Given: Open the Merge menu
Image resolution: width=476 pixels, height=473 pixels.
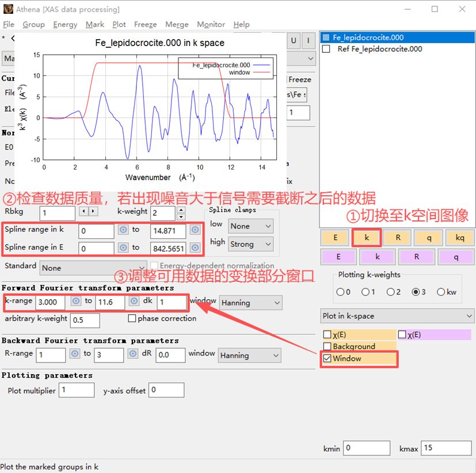Looking at the screenshot, I should tap(177, 25).
